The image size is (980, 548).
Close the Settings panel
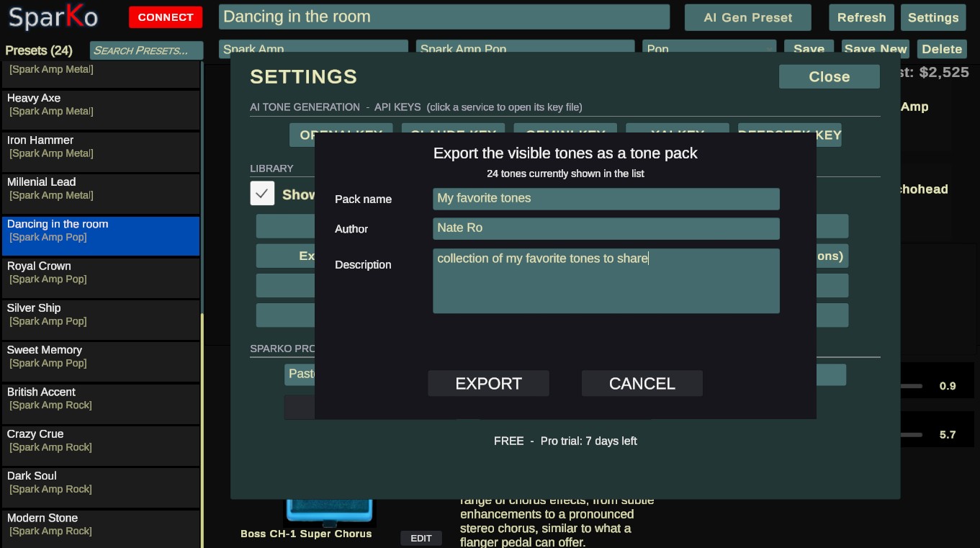[829, 76]
